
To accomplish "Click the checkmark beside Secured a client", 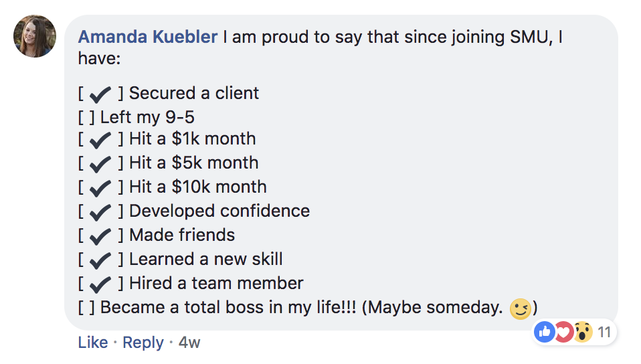I will point(100,94).
